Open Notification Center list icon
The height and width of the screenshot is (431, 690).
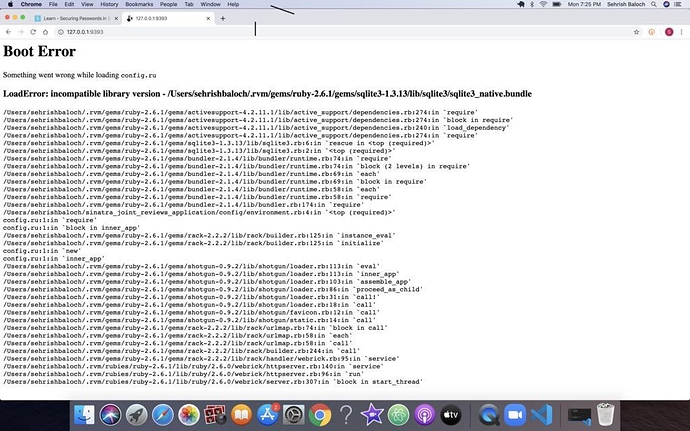(x=678, y=4)
